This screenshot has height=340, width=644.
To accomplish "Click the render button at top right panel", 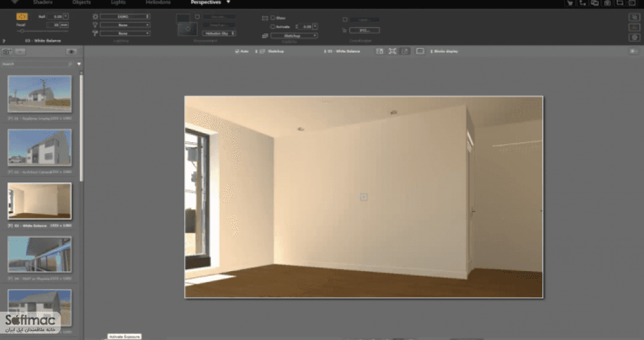I will tap(634, 37).
